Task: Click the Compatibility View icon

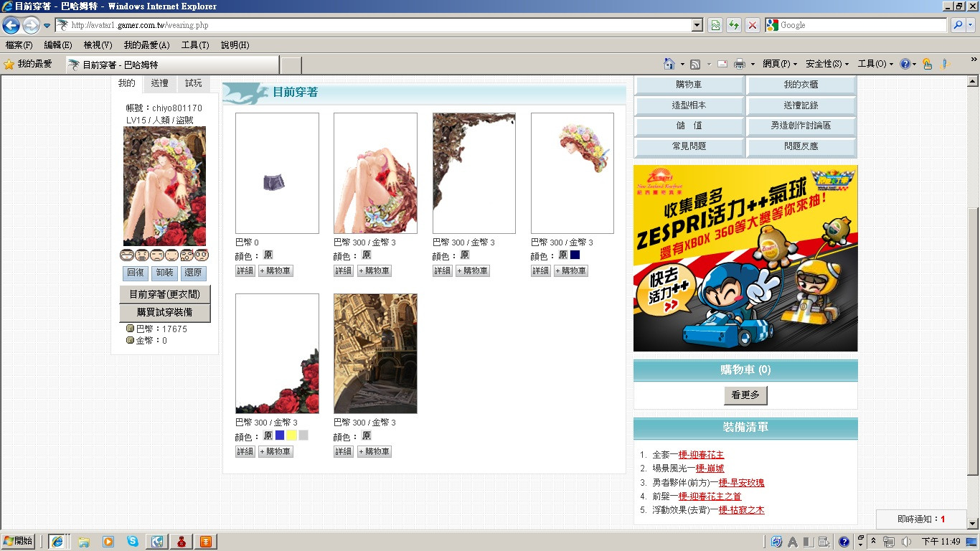Action: 715,25
